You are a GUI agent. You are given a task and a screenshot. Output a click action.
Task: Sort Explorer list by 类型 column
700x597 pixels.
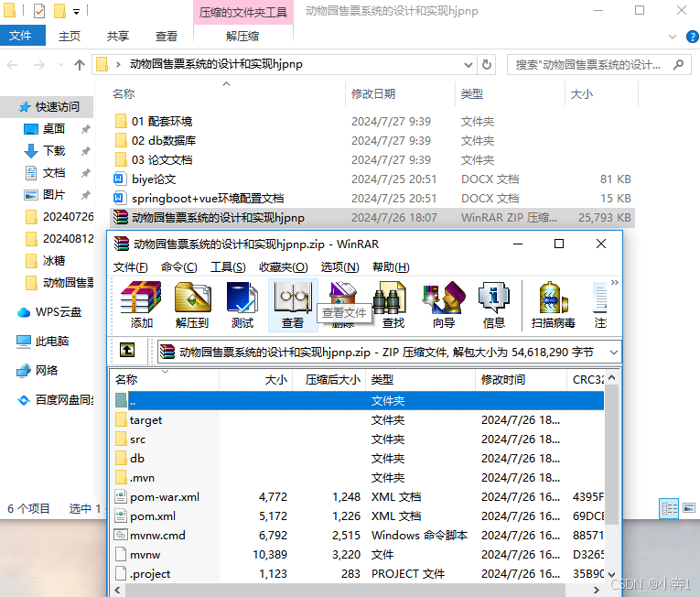[510, 93]
